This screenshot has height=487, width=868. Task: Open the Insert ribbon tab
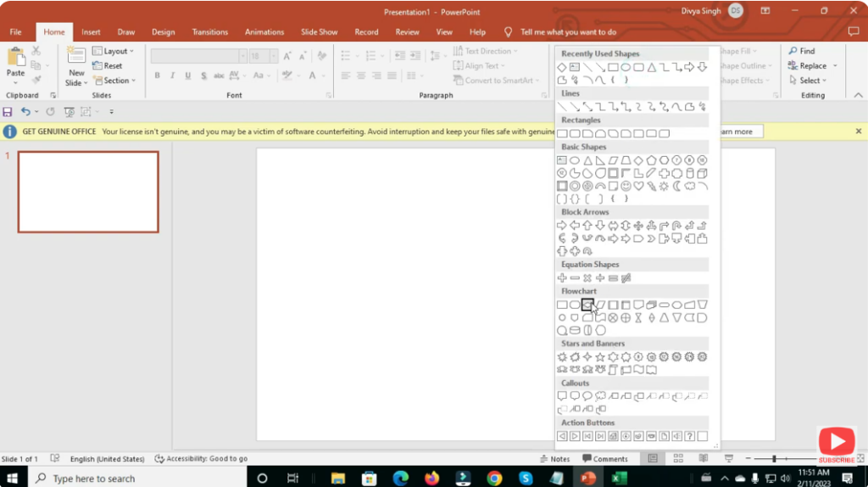tap(91, 32)
